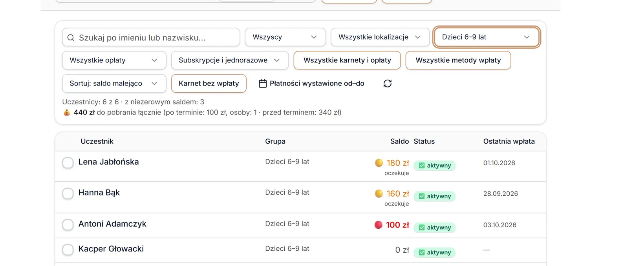Select Lena Jabłońska's checkbox
Viewport: 644px width, 266px height.
click(68, 162)
